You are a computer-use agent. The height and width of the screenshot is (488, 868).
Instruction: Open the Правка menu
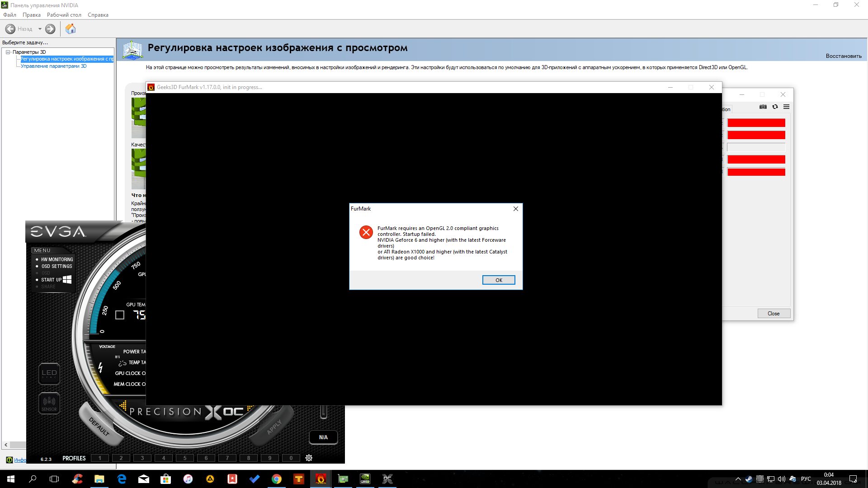[32, 15]
